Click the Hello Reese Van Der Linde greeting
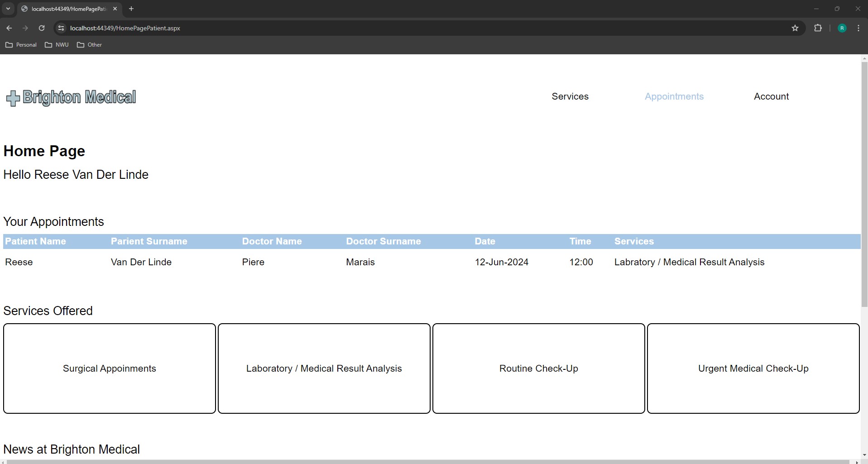This screenshot has height=464, width=868. (76, 175)
